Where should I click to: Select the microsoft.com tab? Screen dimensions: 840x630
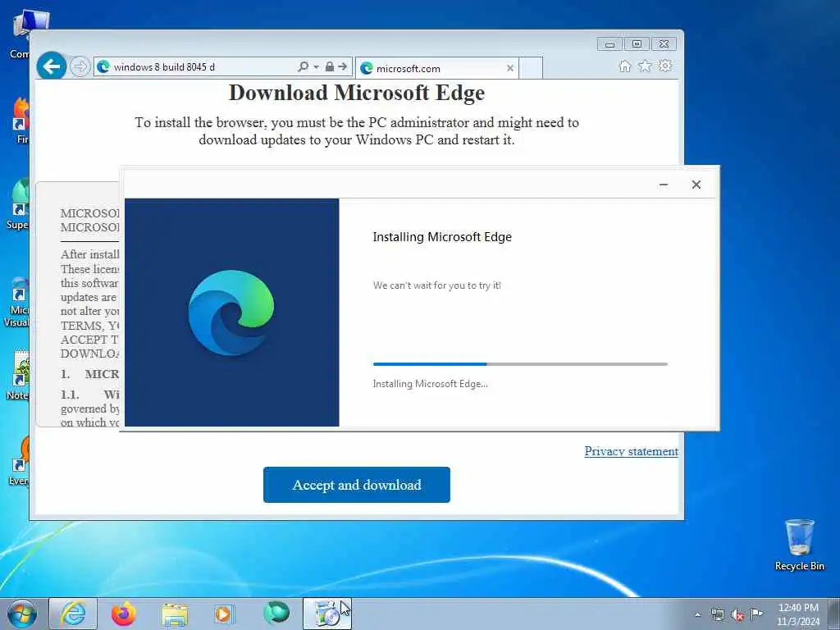[436, 68]
